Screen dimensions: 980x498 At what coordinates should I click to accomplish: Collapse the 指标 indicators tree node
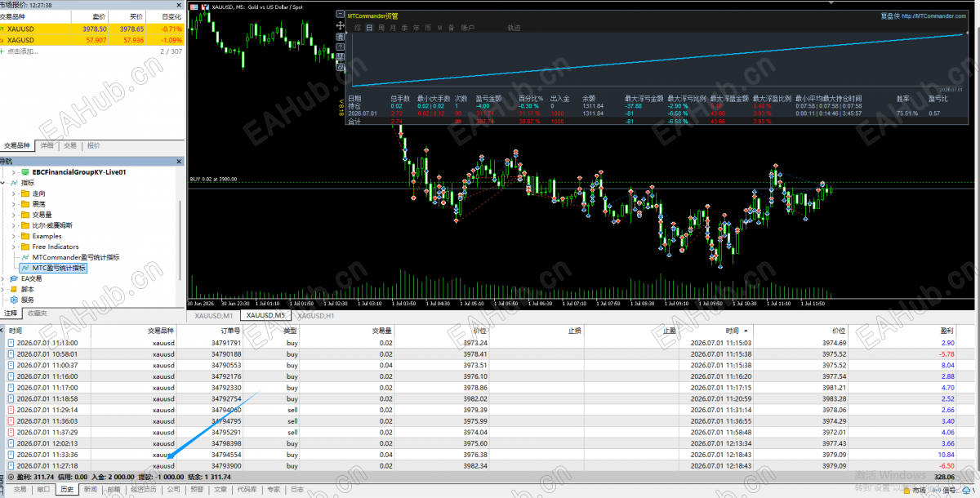pos(3,183)
